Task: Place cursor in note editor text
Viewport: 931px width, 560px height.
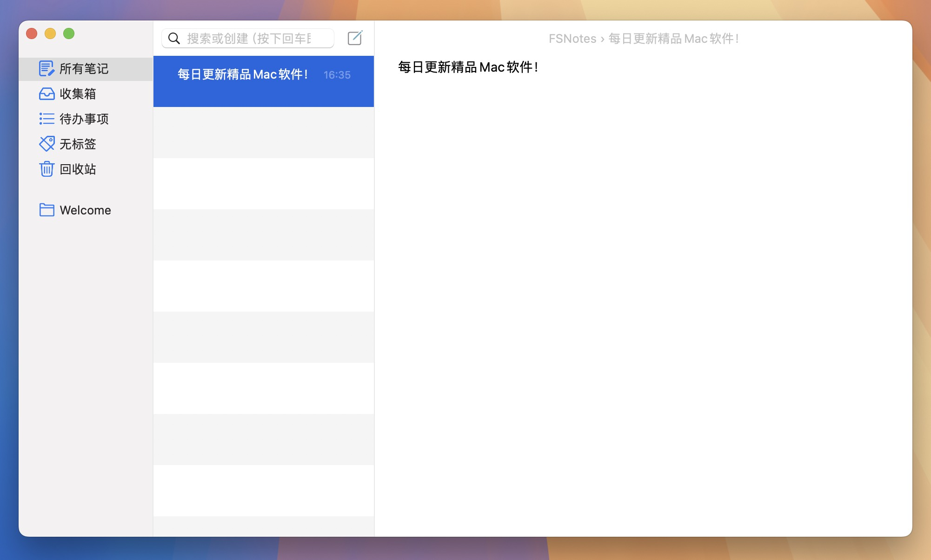Action: pyautogui.click(x=467, y=67)
